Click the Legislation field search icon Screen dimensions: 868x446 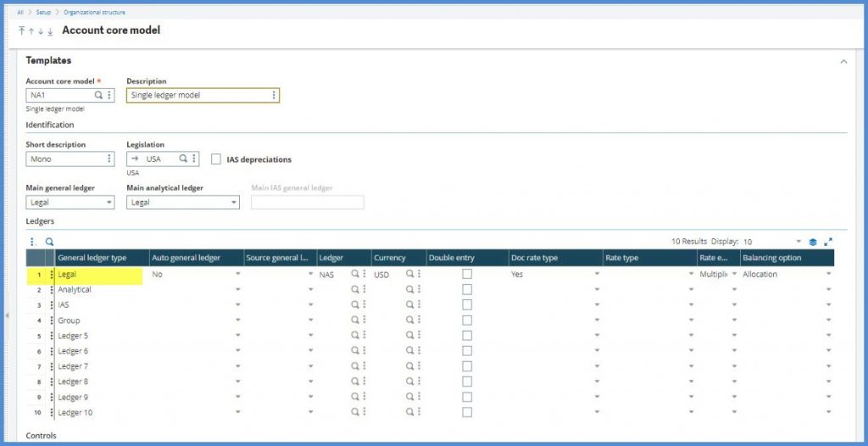pyautogui.click(x=183, y=159)
